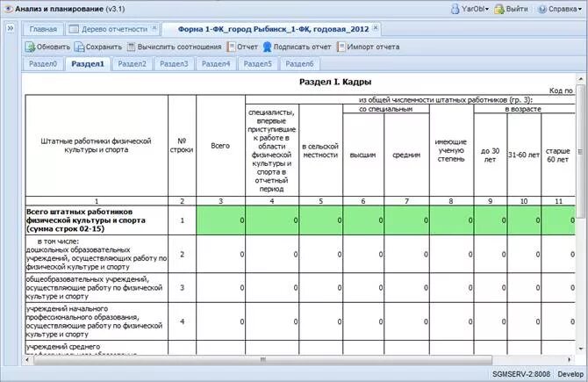Click the Выйти exit icon
Screen dimensions: 588x382
click(x=499, y=9)
